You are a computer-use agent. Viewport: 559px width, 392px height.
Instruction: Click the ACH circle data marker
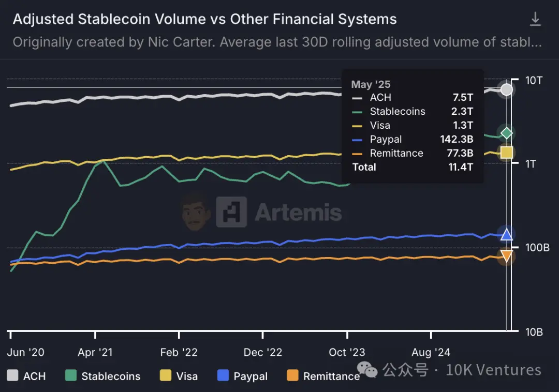pyautogui.click(x=507, y=89)
